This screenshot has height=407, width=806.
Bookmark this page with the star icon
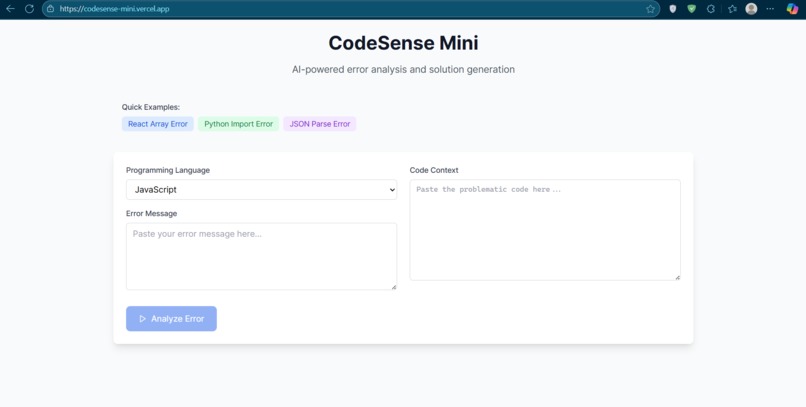coord(650,9)
